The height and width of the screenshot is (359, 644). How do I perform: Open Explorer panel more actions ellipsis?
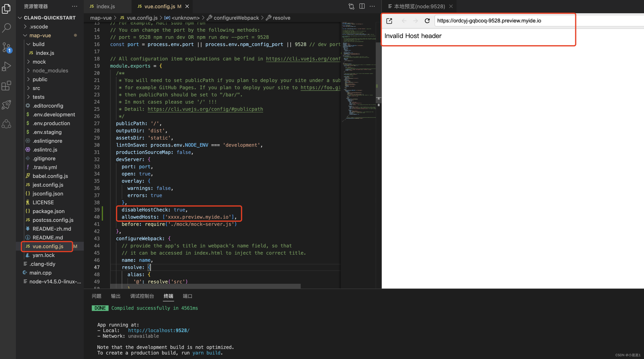(x=74, y=6)
